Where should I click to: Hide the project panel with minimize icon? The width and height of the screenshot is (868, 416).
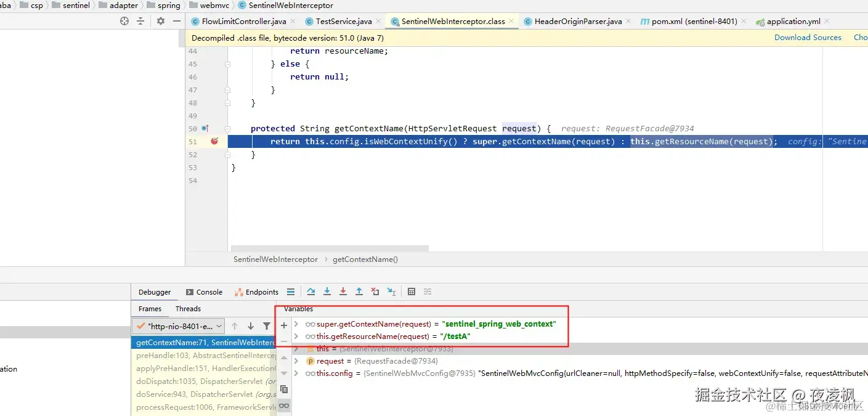coord(177,21)
